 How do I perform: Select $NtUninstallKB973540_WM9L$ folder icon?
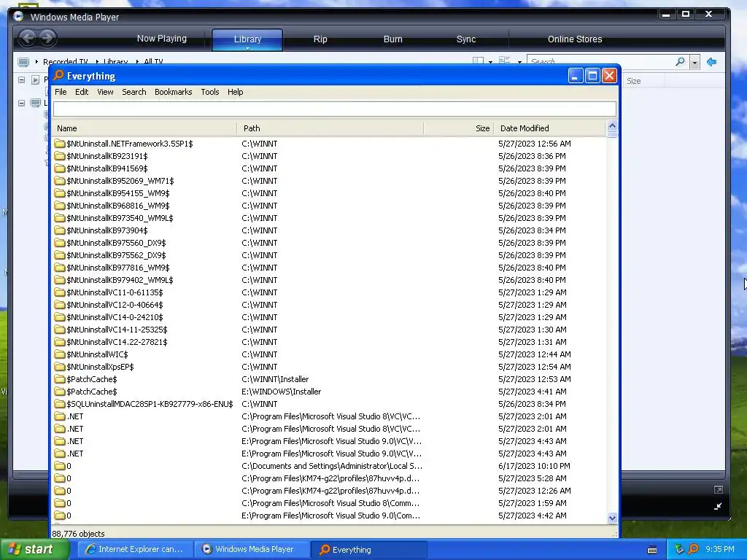pyautogui.click(x=60, y=217)
